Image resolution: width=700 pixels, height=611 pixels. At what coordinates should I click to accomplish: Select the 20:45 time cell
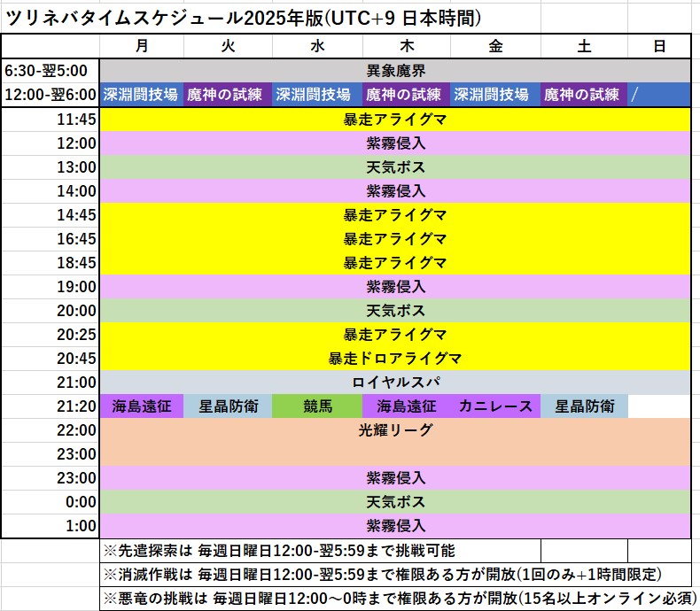click(x=51, y=359)
